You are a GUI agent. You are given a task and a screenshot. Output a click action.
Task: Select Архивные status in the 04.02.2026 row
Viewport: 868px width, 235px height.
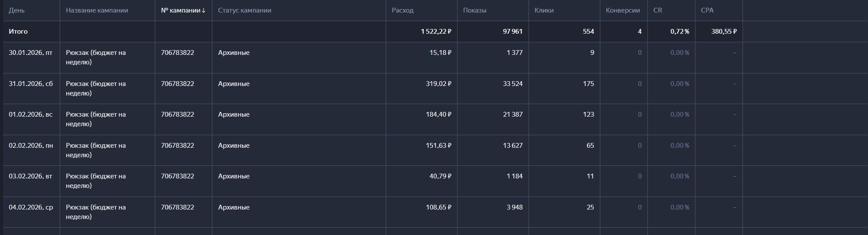(x=234, y=207)
